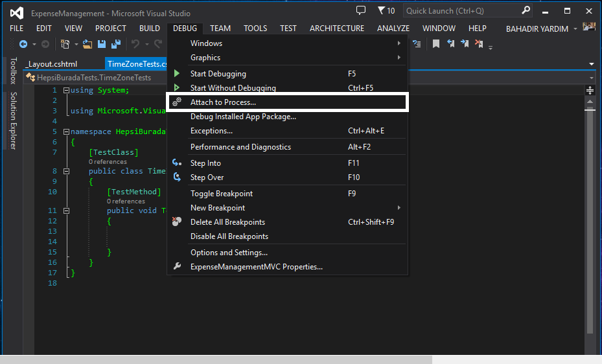This screenshot has height=364, width=602.
Task: Choose Toggle Breakpoint
Action: 287,194
